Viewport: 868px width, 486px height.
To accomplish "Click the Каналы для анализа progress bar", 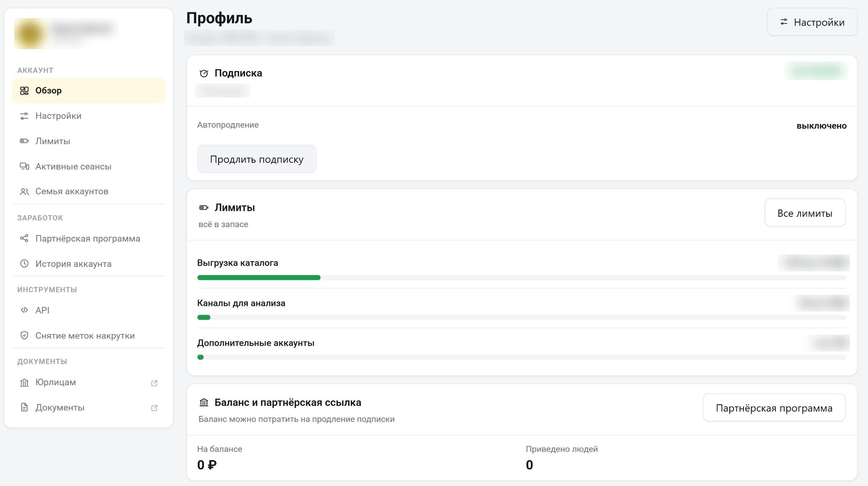I will point(522,317).
